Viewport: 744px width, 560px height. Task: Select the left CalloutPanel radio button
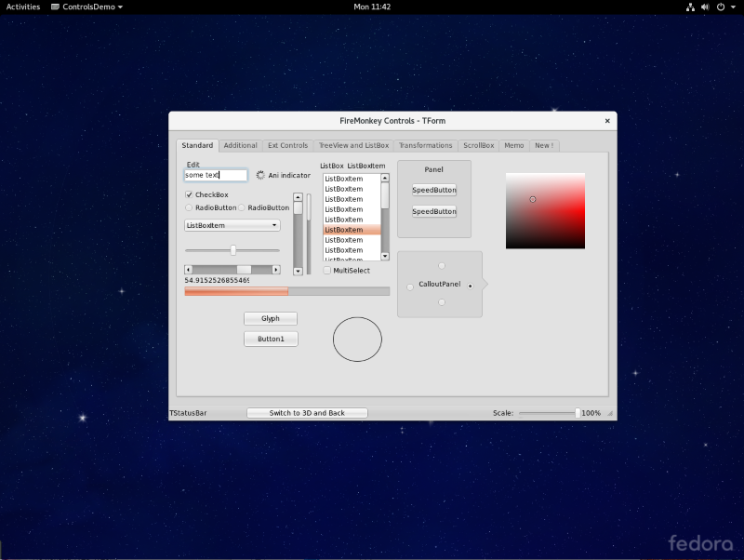[410, 287]
